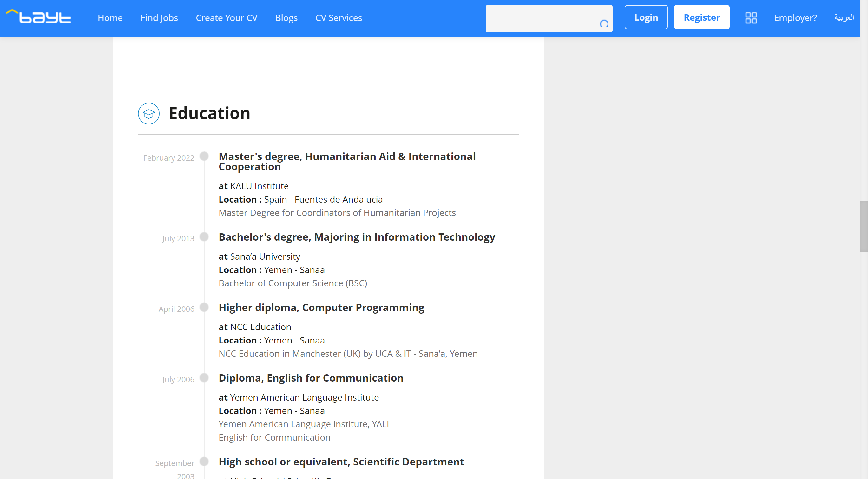868x479 pixels.
Task: Follow the Employer? link
Action: [x=795, y=17]
